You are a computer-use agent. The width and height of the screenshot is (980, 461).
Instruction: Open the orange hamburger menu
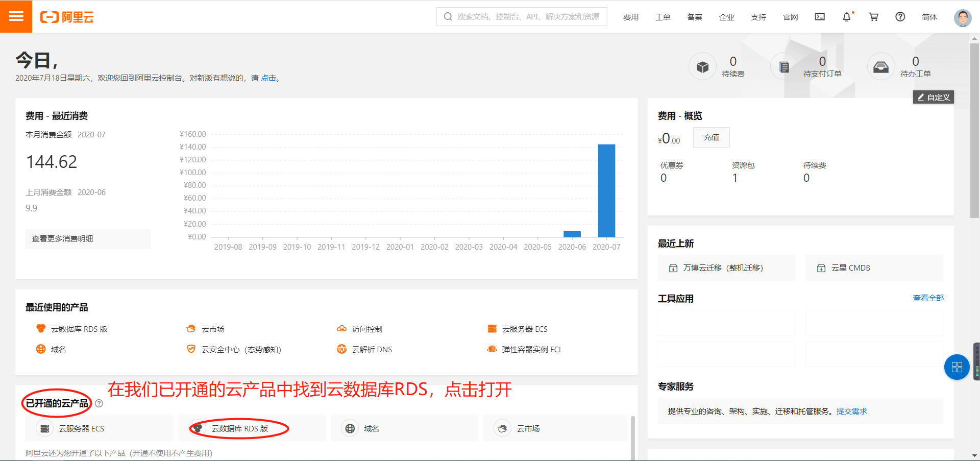[x=16, y=16]
